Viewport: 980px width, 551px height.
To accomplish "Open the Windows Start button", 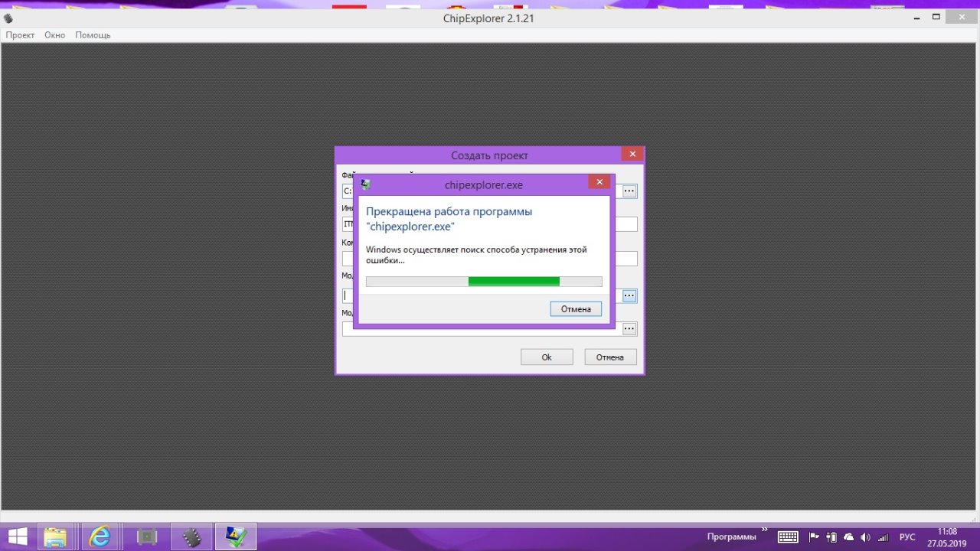I will point(17,536).
